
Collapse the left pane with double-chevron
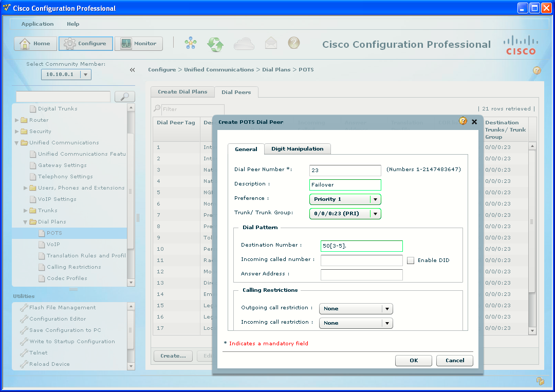pyautogui.click(x=133, y=70)
